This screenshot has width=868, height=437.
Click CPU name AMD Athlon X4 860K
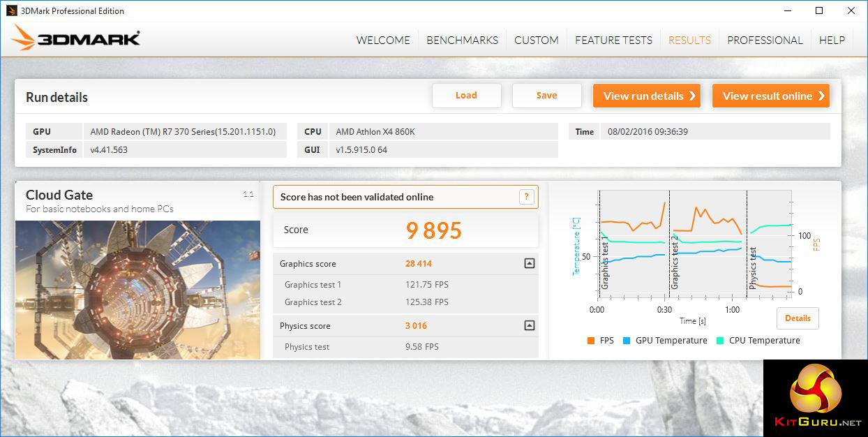375,131
